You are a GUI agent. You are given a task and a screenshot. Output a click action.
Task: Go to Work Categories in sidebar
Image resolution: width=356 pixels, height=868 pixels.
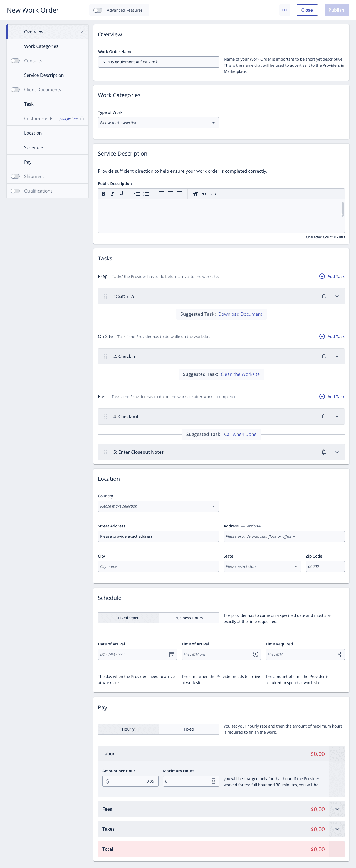pyautogui.click(x=48, y=46)
